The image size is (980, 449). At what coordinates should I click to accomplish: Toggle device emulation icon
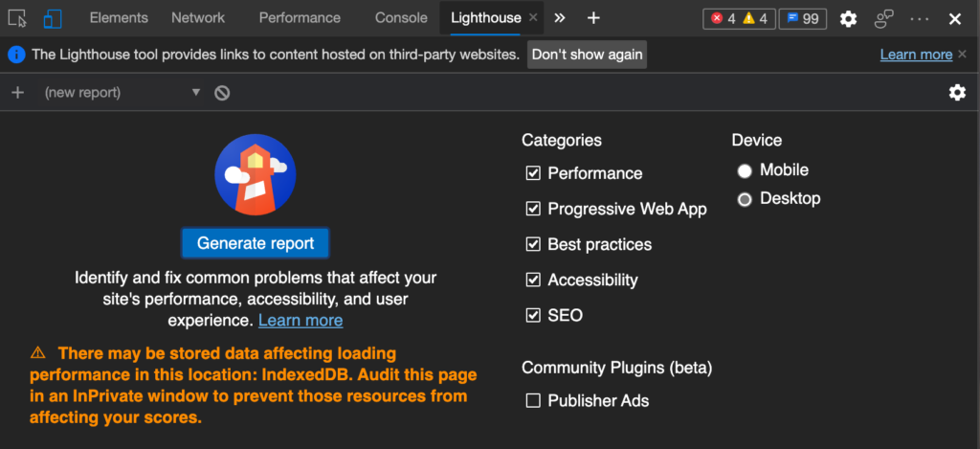[53, 18]
